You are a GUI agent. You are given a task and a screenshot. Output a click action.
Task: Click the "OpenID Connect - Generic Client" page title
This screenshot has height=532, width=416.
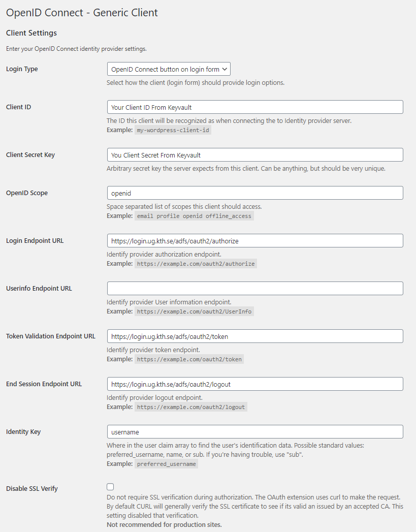click(x=82, y=13)
